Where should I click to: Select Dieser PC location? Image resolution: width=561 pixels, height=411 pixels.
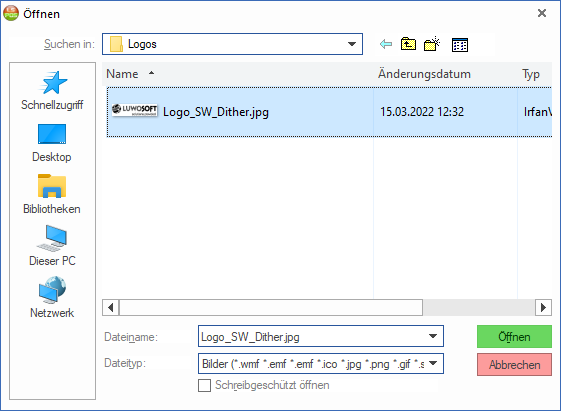52,246
